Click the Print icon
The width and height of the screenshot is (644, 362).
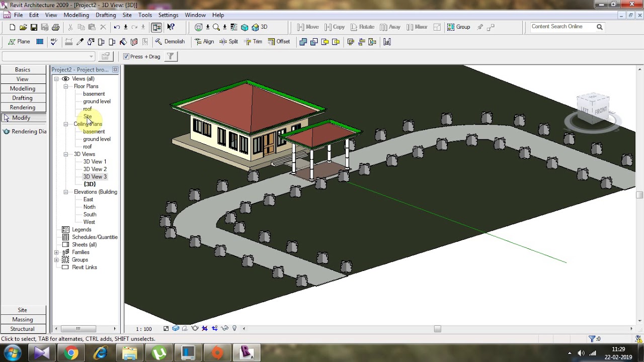point(55,27)
